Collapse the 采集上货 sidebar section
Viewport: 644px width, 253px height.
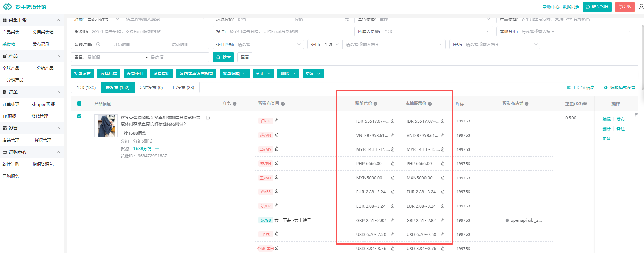point(58,20)
